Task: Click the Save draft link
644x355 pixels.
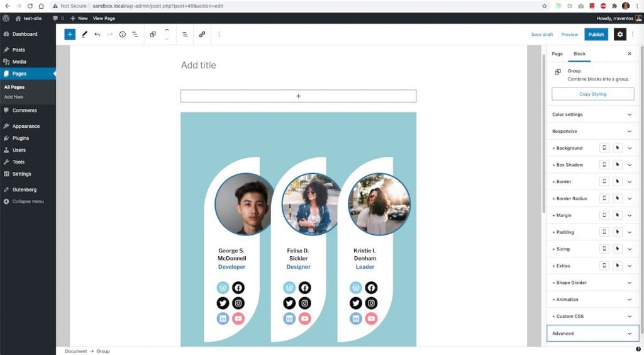Action: point(541,35)
